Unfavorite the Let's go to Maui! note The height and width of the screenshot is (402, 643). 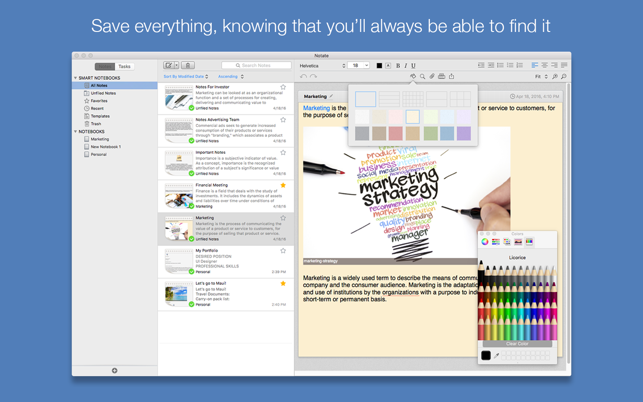[283, 283]
